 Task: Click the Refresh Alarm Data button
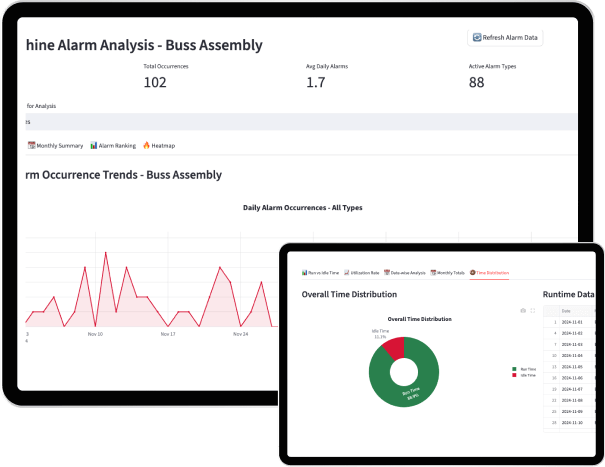(505, 37)
